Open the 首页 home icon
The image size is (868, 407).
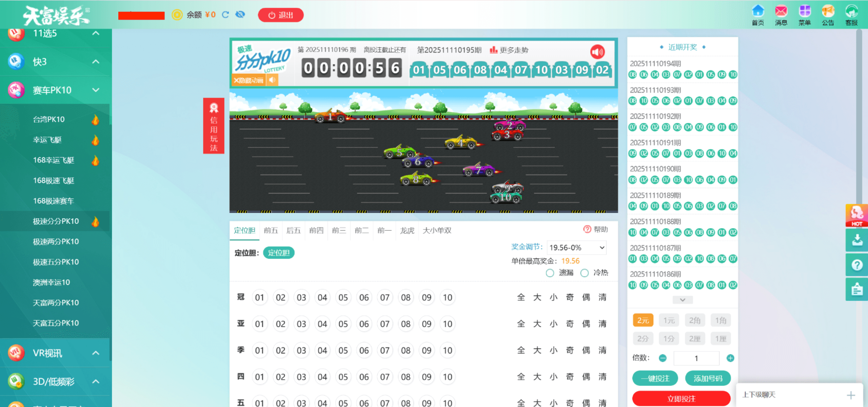(x=758, y=12)
